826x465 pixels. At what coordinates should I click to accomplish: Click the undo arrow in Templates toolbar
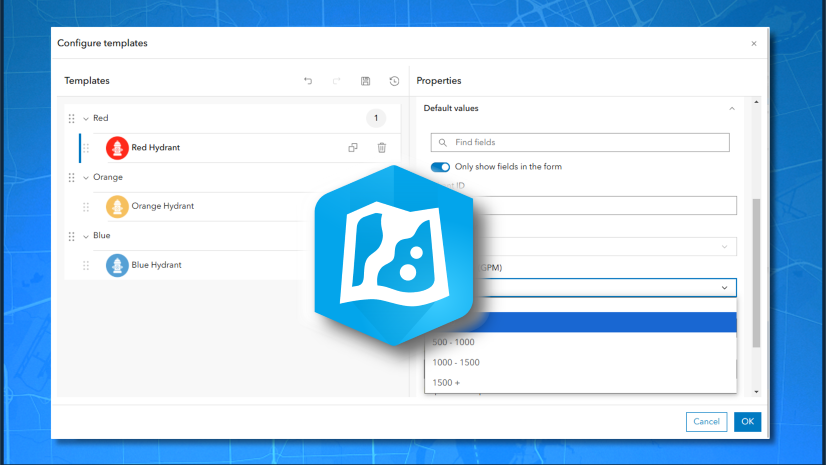click(x=308, y=81)
